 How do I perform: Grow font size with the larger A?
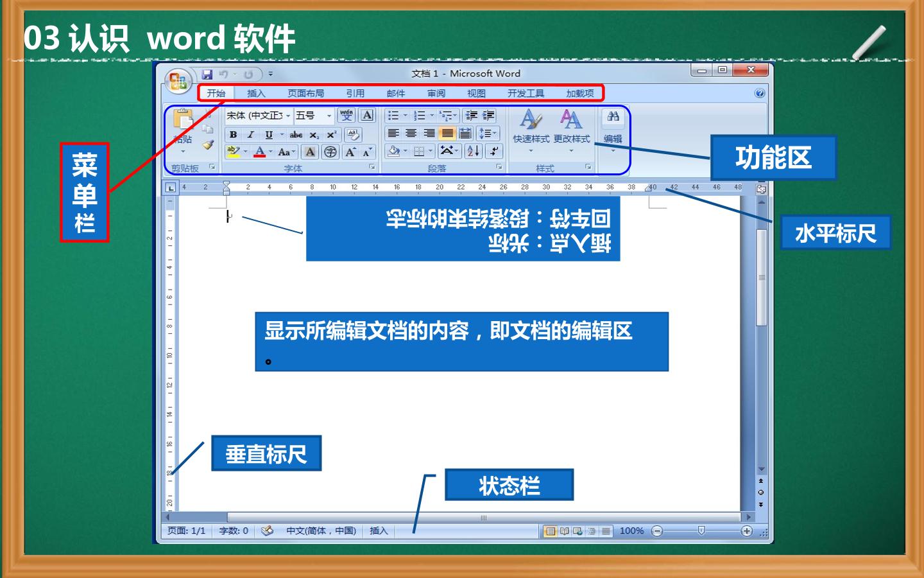pos(350,152)
